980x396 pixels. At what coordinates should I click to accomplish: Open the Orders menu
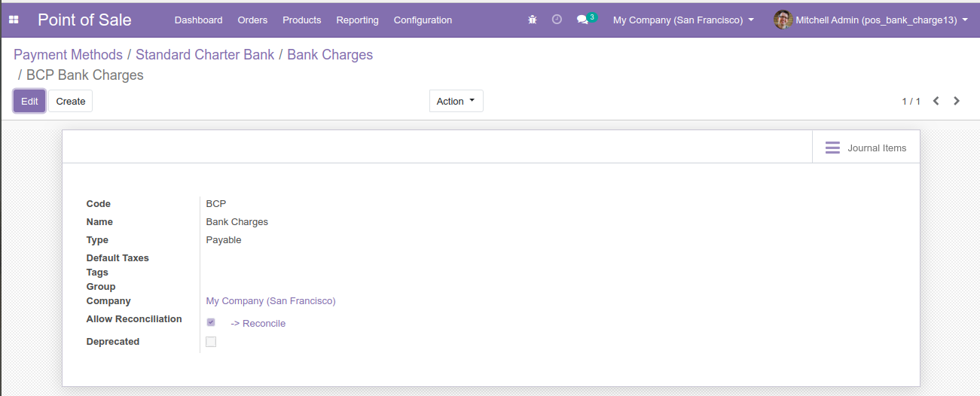(x=252, y=20)
